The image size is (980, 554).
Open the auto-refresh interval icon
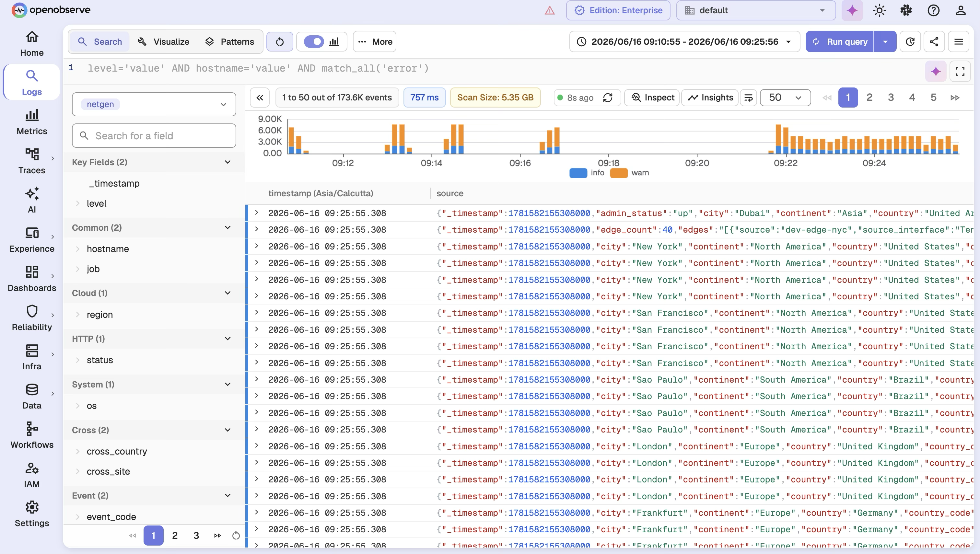point(910,41)
